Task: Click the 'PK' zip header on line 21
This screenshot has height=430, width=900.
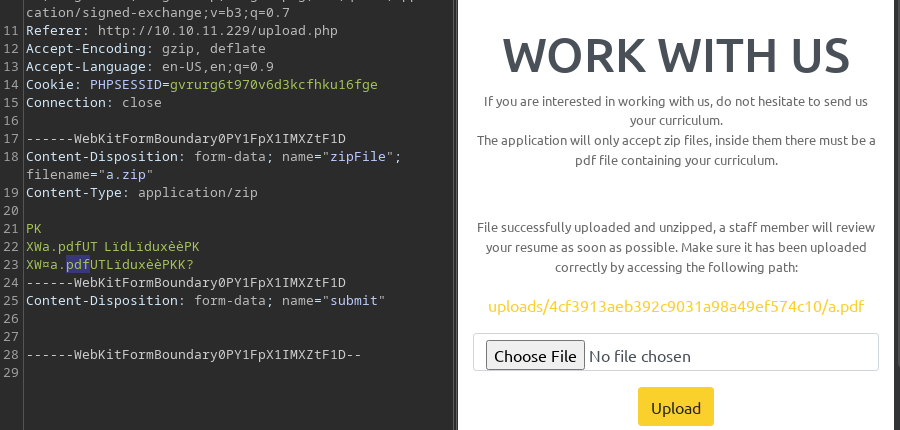Action: (x=34, y=228)
